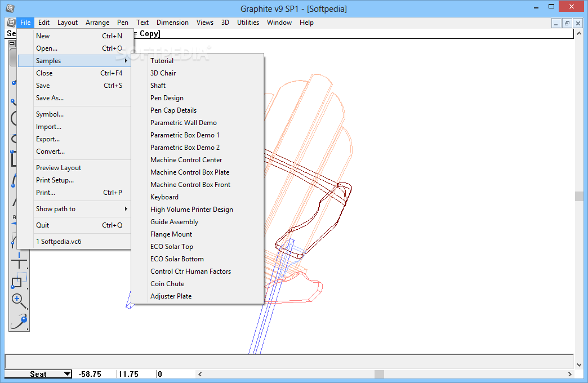Open the Pen menu
588x383 pixels.
click(123, 23)
